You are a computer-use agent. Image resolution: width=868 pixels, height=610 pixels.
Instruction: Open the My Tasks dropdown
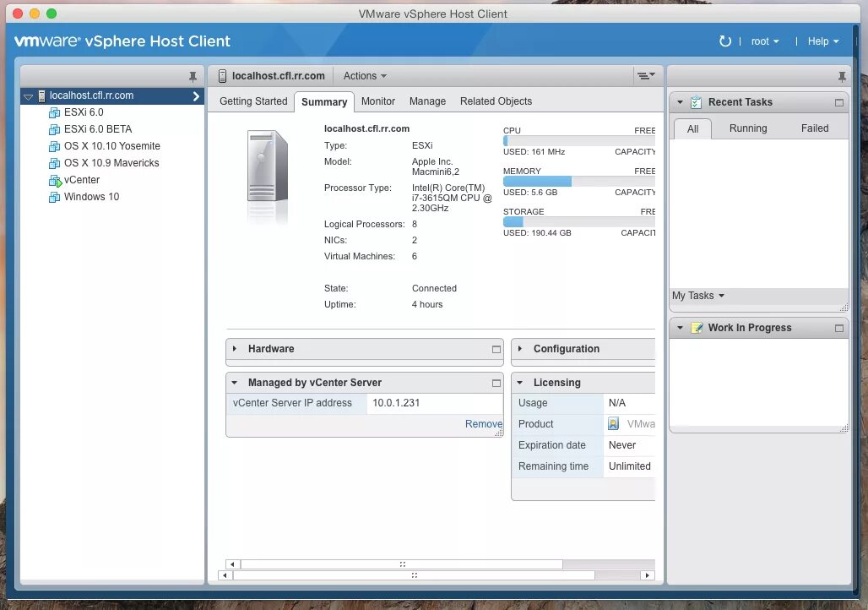point(697,296)
